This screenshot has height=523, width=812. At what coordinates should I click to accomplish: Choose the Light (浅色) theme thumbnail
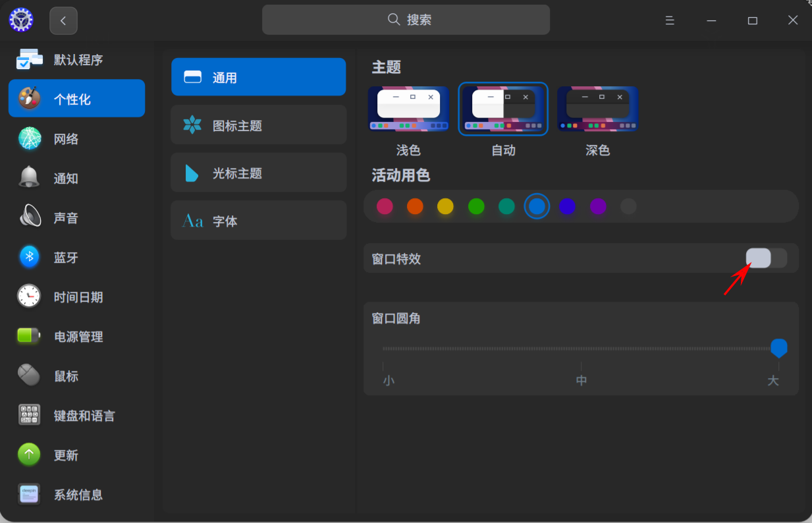pos(408,109)
